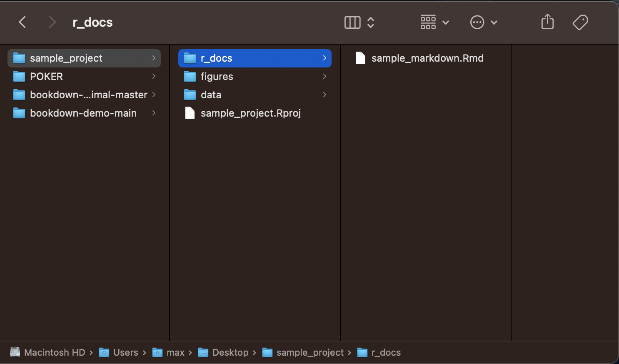619x364 pixels.
Task: Click the Forward navigation arrow
Action: coord(52,22)
